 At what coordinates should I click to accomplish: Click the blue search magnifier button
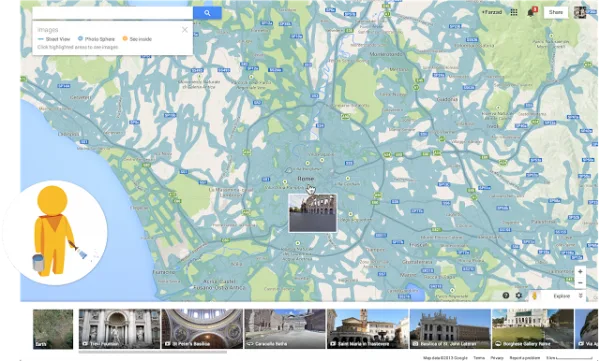207,13
